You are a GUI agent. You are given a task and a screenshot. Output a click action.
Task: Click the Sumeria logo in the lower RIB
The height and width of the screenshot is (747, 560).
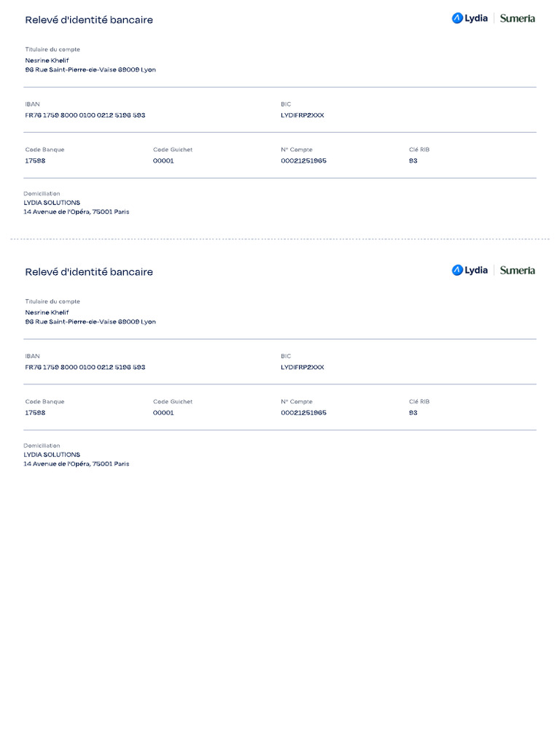pyautogui.click(x=517, y=270)
